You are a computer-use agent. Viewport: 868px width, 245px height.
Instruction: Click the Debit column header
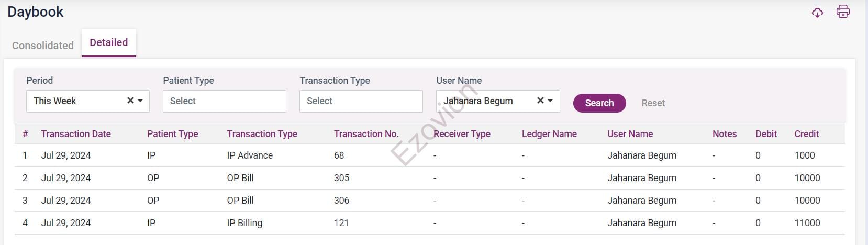point(766,134)
